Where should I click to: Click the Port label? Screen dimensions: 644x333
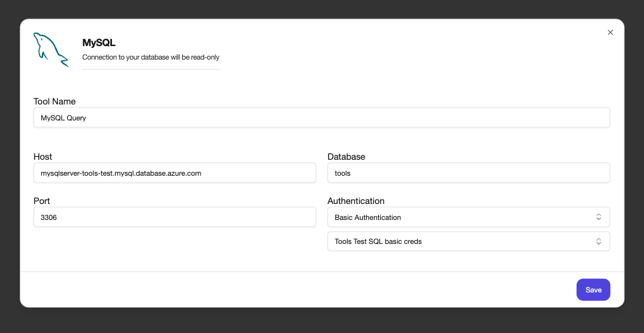point(41,201)
